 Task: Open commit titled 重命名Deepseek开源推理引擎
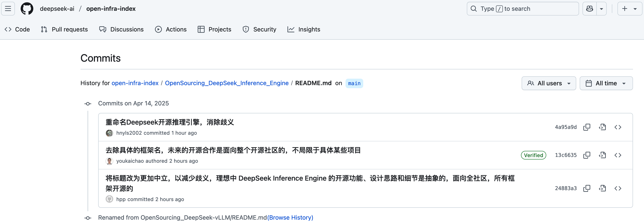pyautogui.click(x=170, y=122)
